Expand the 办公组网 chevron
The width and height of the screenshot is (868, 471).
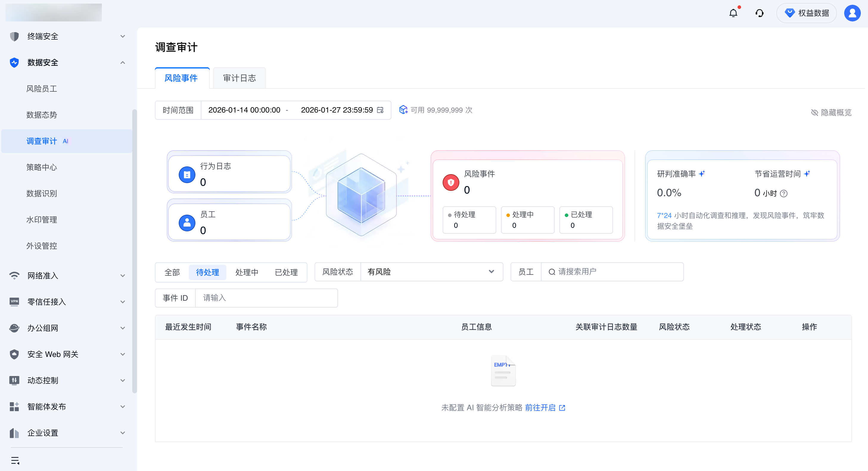(x=123, y=328)
